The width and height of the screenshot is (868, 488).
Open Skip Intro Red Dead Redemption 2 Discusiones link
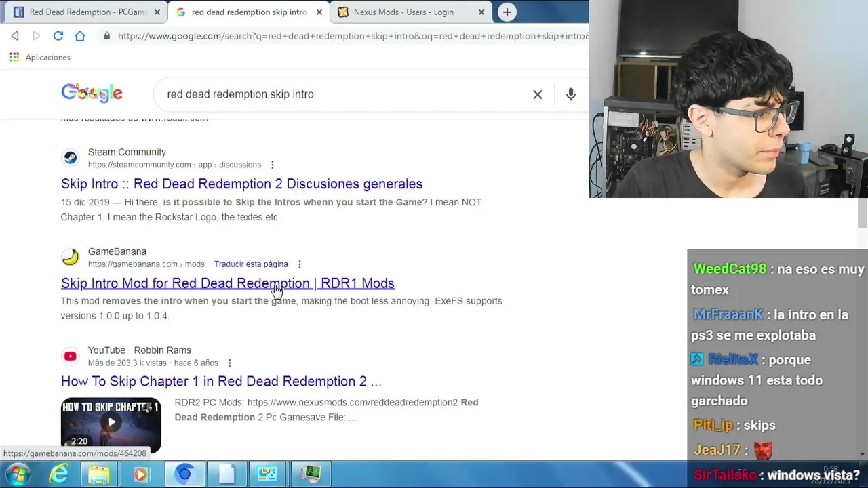point(241,184)
